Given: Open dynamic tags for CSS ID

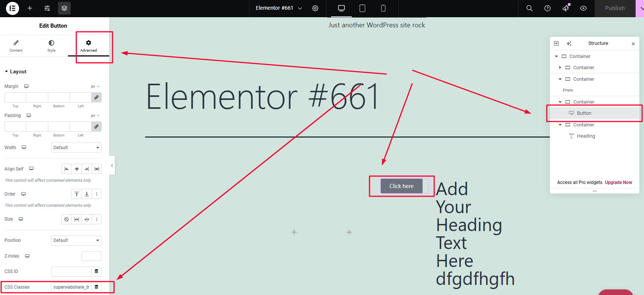Looking at the screenshot, I should click(x=96, y=271).
